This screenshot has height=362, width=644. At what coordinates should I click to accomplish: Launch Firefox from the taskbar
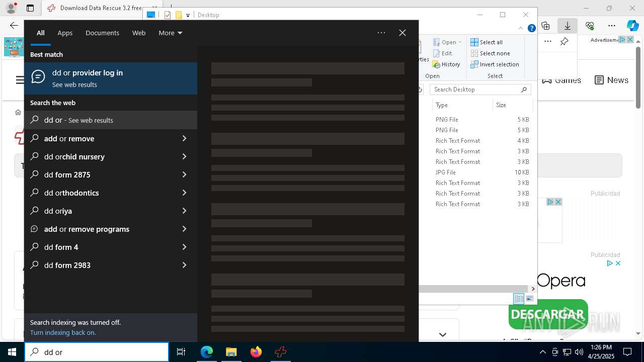[x=256, y=352]
